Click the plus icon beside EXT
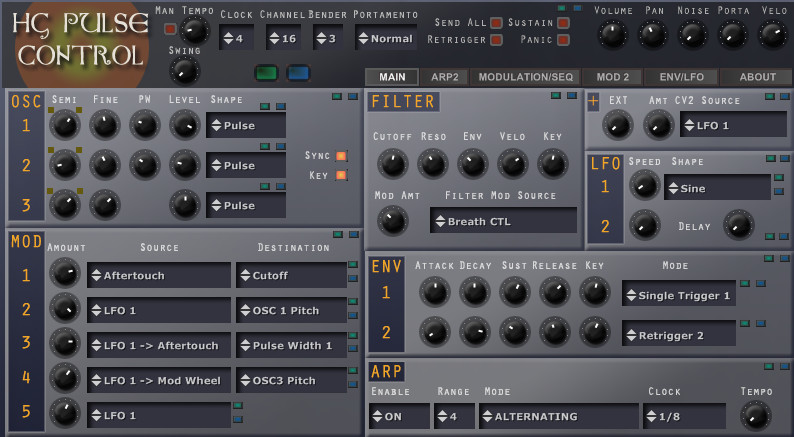Viewport: 794px width, 437px height. [593, 101]
